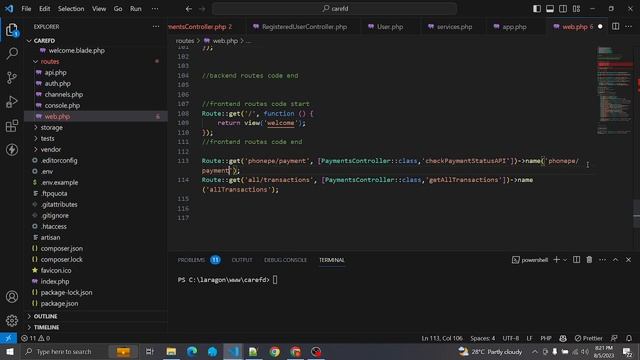
Task: Click the remote window indicator in status bar
Action: pos(8,338)
